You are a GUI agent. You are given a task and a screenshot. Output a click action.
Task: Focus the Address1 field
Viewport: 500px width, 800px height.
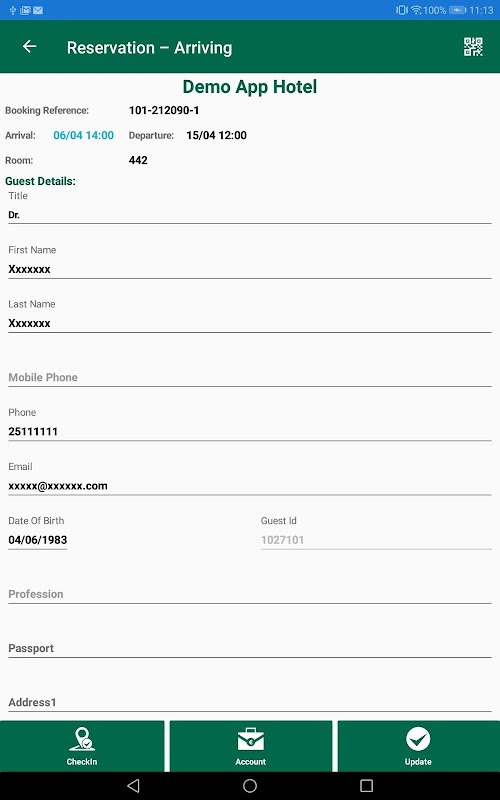pos(249,702)
